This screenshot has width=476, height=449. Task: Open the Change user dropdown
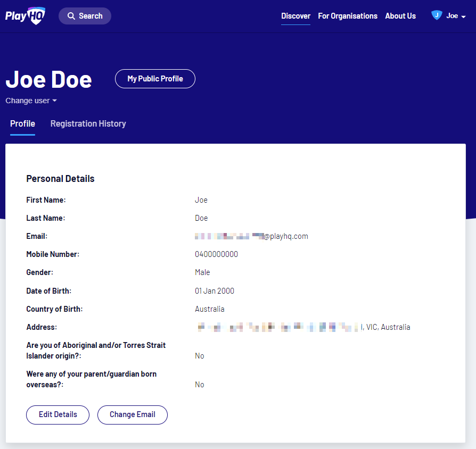31,101
